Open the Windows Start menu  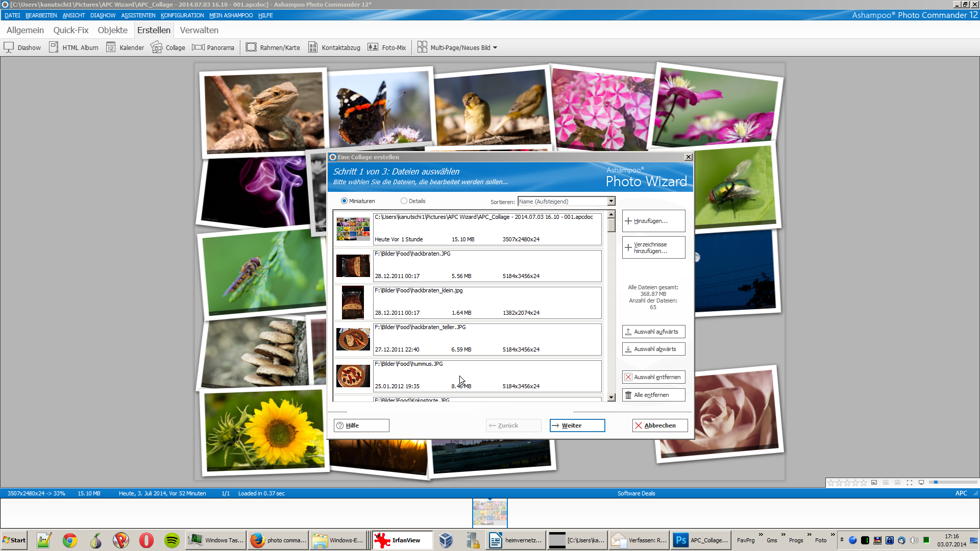(14, 540)
